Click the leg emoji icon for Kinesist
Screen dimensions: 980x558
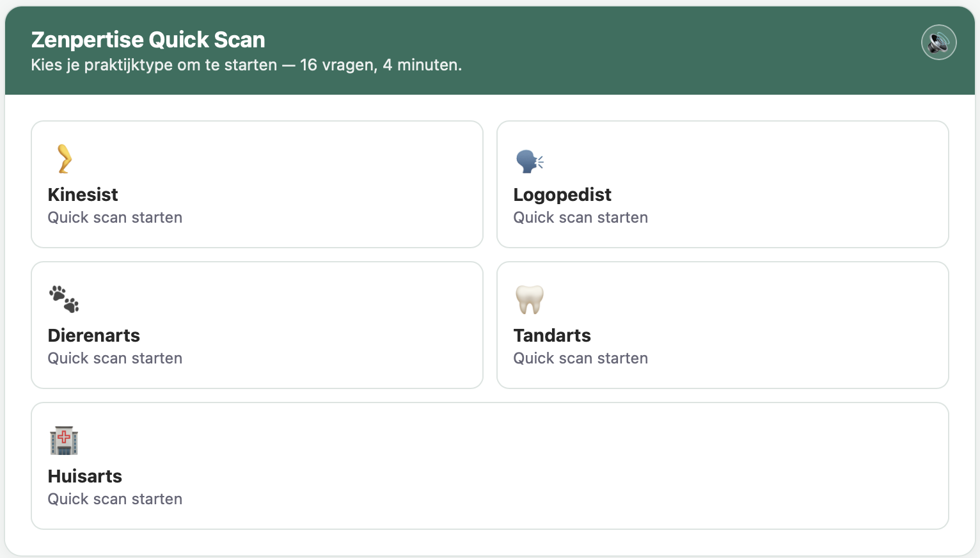coord(64,159)
